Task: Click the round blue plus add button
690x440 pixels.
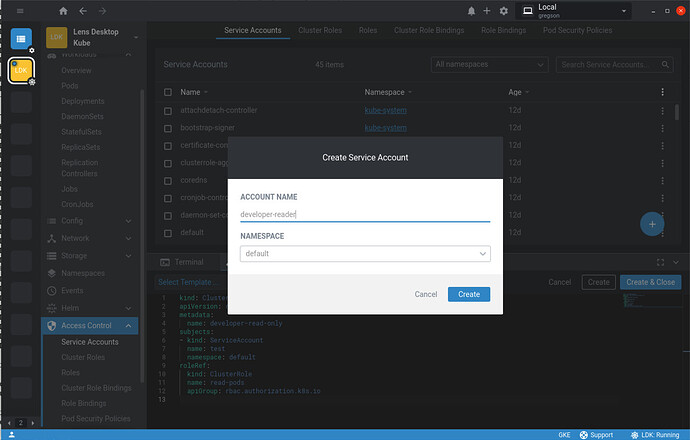Action: [x=652, y=224]
